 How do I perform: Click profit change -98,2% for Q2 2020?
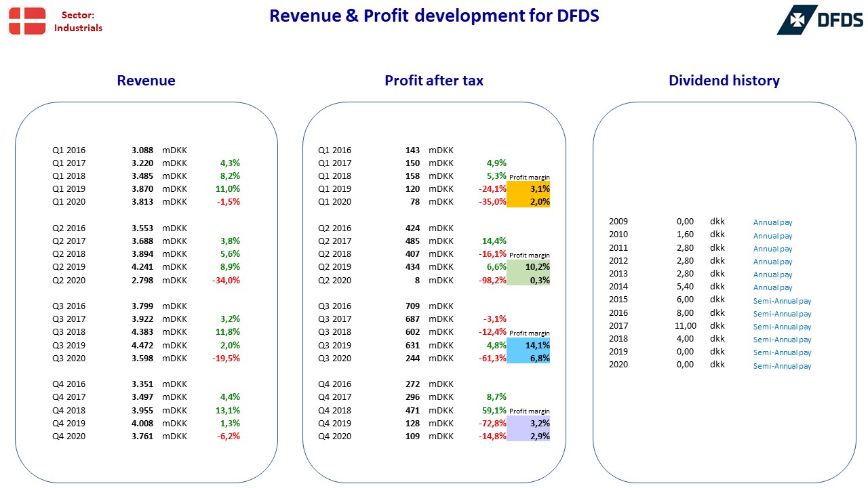tap(492, 280)
